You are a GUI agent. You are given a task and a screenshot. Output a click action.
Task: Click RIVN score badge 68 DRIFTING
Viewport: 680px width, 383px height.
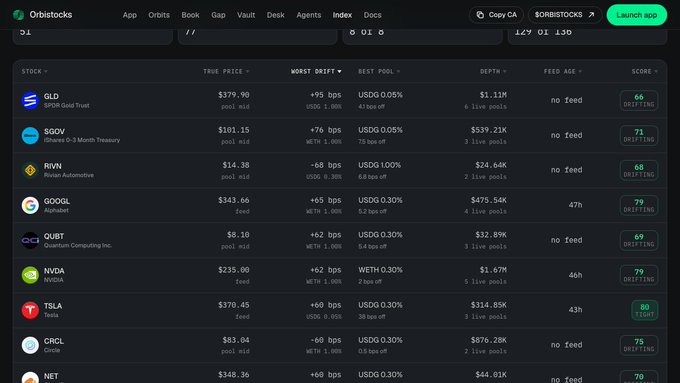(639, 170)
